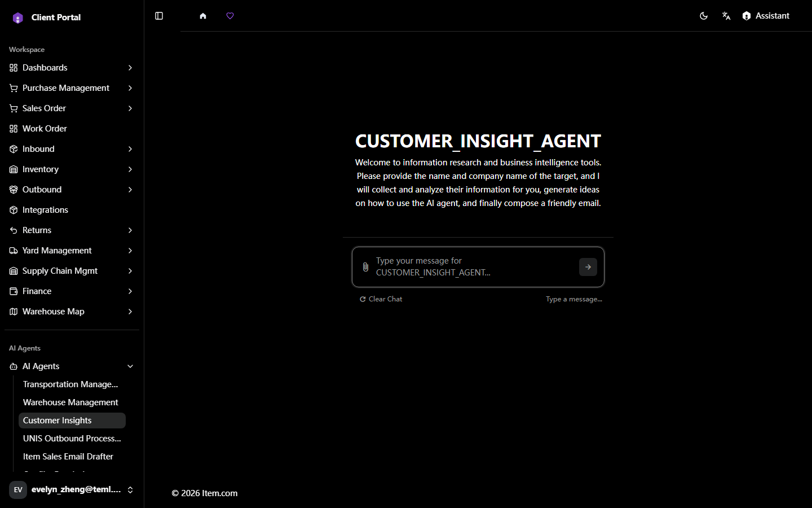
Task: Click the Purchase Management cart icon
Action: [x=14, y=88]
